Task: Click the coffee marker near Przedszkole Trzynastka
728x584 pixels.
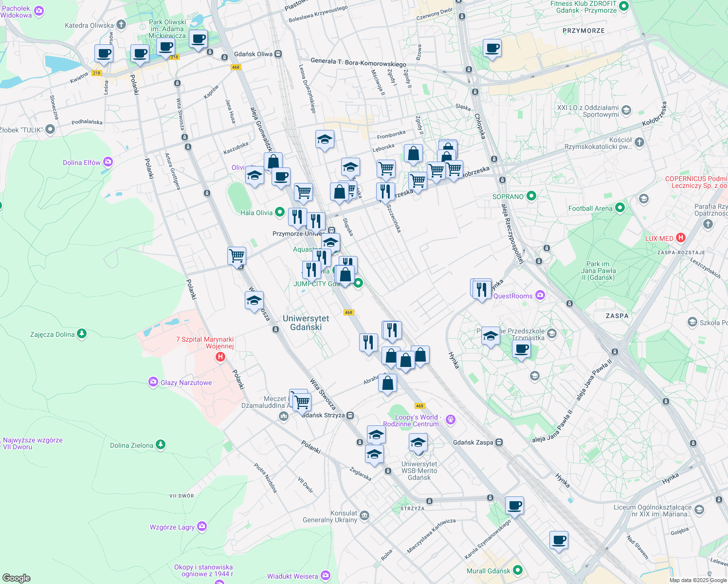Action: (x=521, y=349)
